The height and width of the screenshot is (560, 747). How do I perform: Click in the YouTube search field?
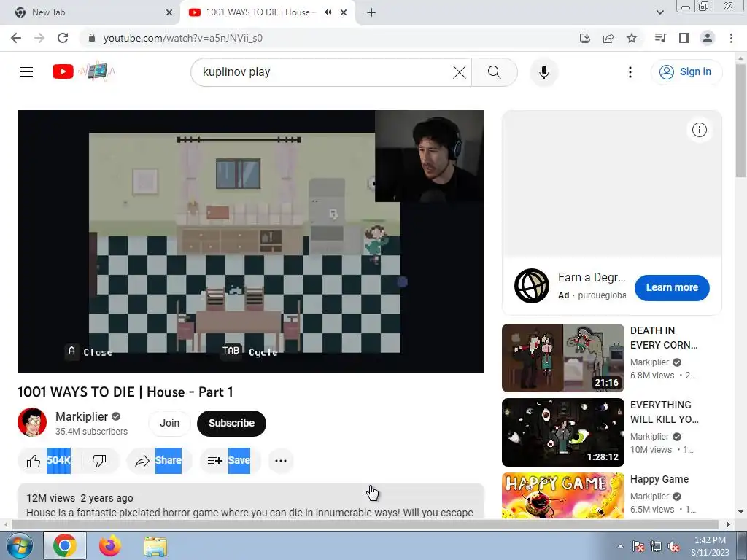click(x=324, y=72)
